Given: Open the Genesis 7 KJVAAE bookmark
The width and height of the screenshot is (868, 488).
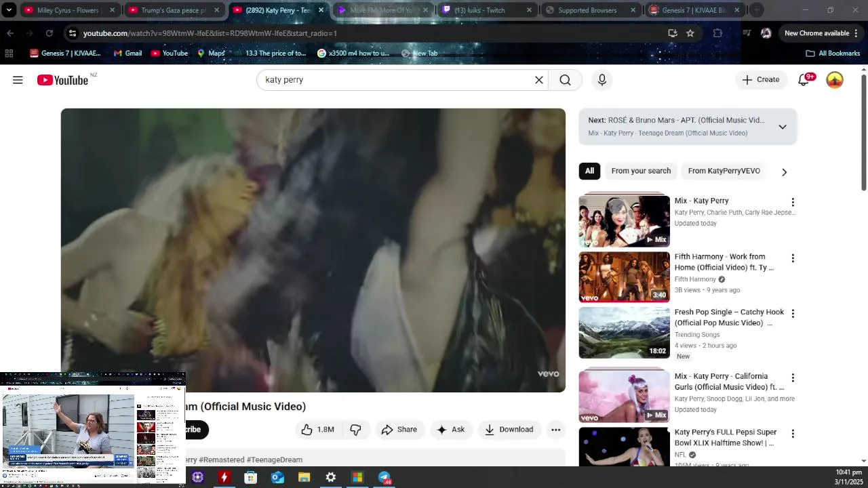Looking at the screenshot, I should (65, 54).
